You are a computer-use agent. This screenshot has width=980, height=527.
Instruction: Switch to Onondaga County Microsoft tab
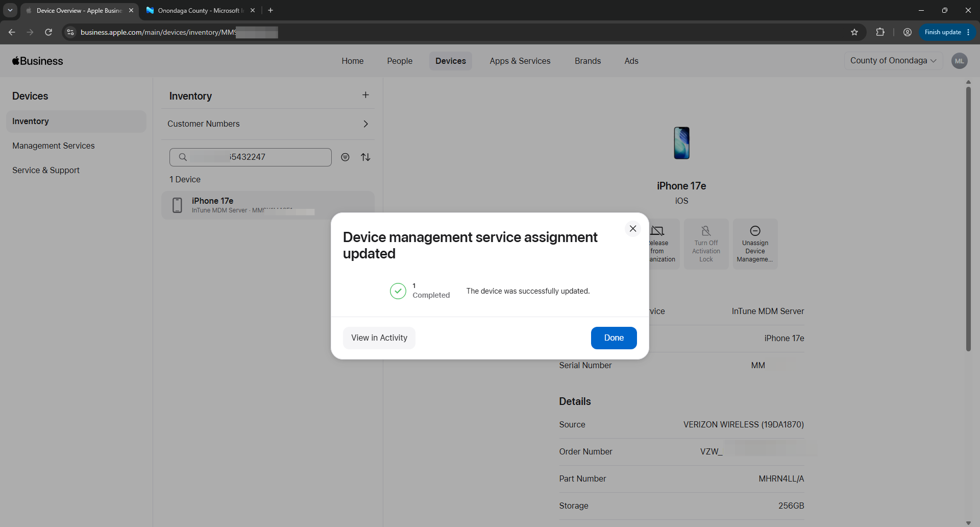pos(199,10)
